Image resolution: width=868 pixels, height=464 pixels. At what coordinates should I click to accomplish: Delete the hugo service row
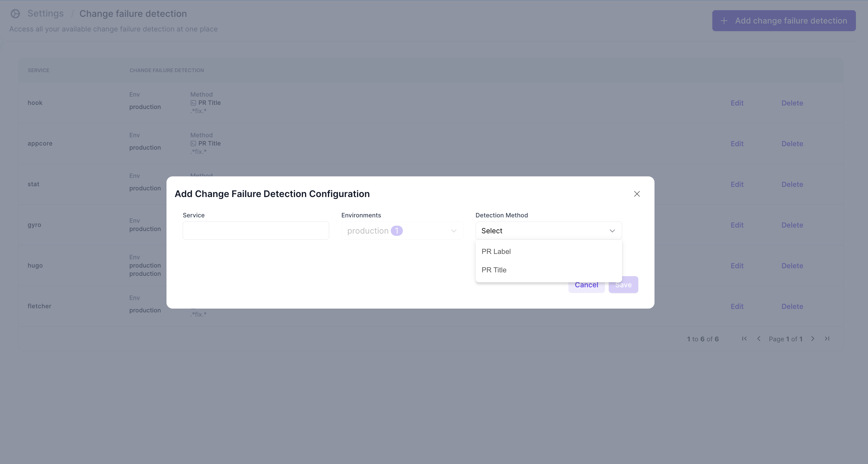[x=792, y=266]
